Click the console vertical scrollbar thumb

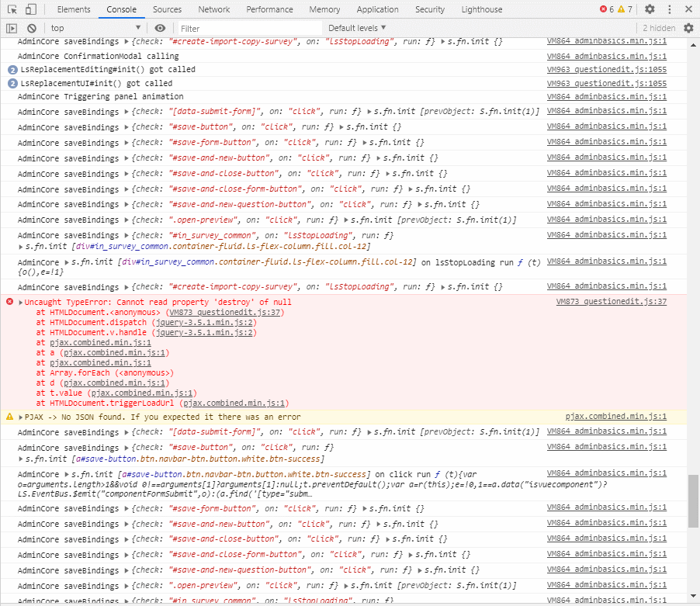click(693, 505)
